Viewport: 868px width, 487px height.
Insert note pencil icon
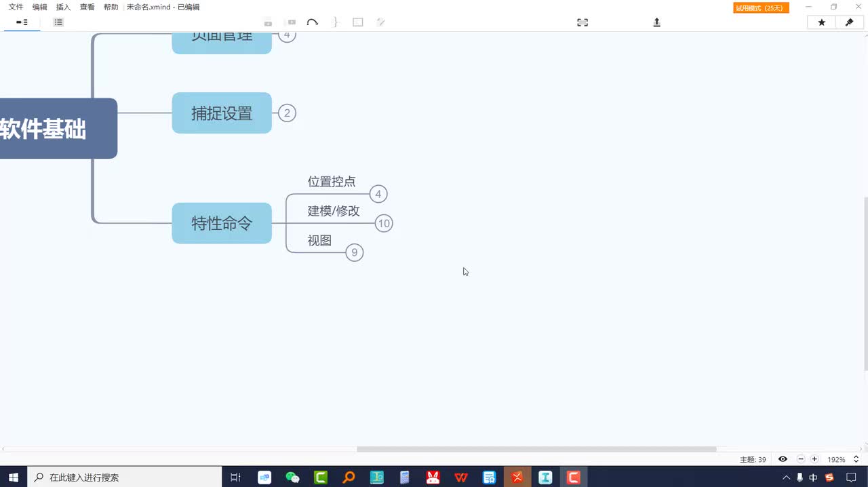(381, 22)
